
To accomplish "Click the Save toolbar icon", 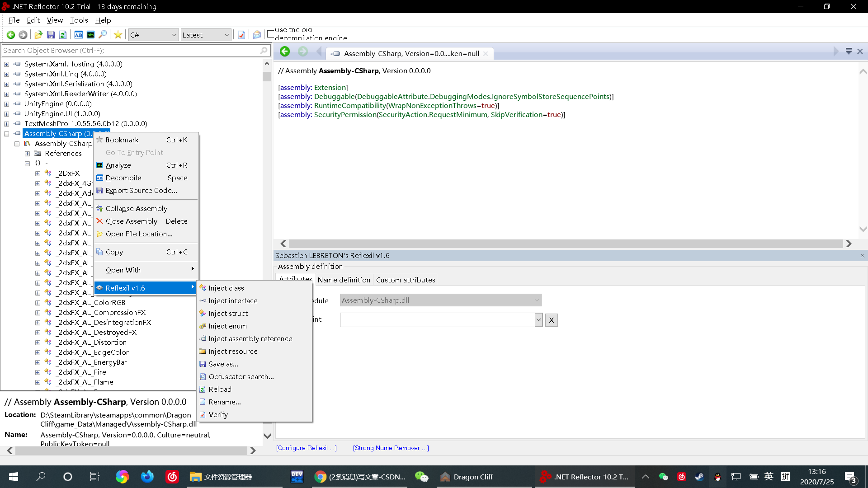I will (51, 35).
